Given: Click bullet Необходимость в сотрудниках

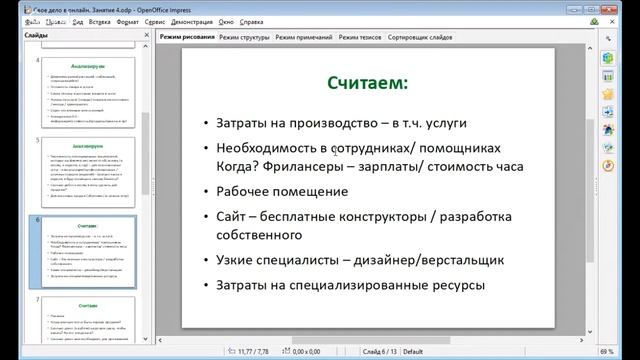Looking at the screenshot, I should point(370,157).
